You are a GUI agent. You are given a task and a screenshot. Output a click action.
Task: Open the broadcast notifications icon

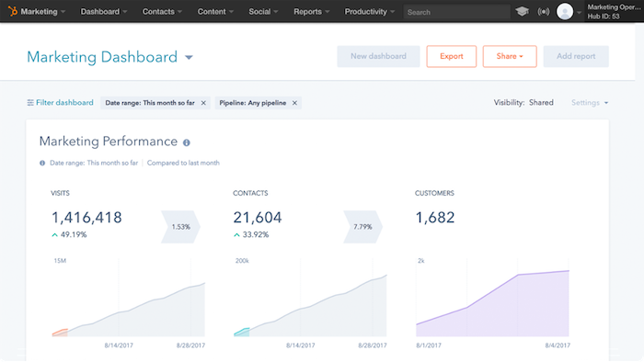coord(544,12)
